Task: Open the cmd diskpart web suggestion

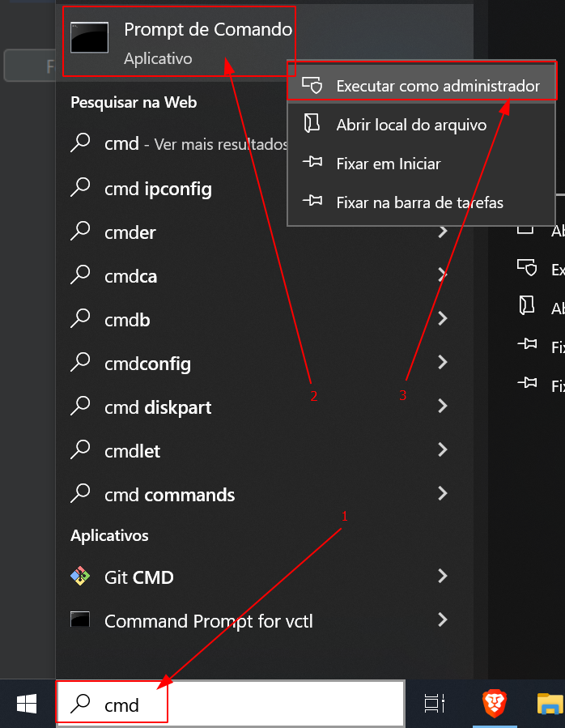Action: [x=158, y=407]
